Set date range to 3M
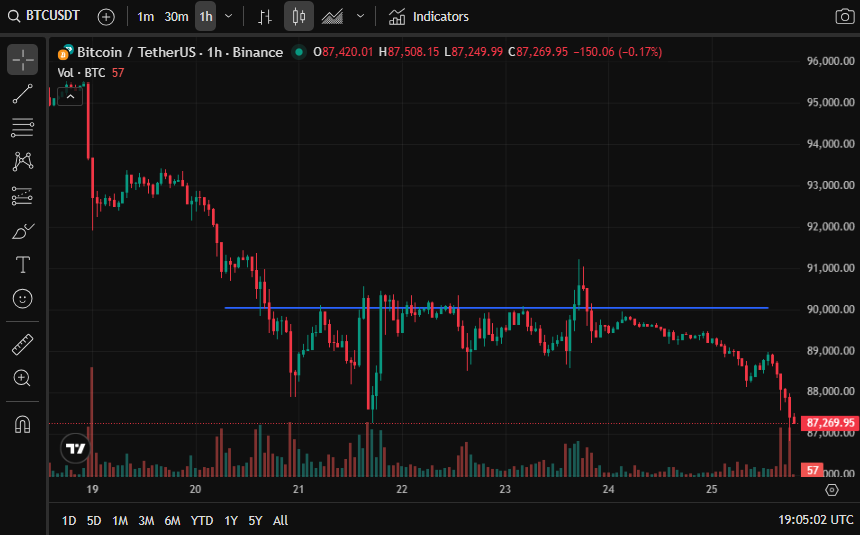The image size is (860, 535). pyautogui.click(x=146, y=520)
